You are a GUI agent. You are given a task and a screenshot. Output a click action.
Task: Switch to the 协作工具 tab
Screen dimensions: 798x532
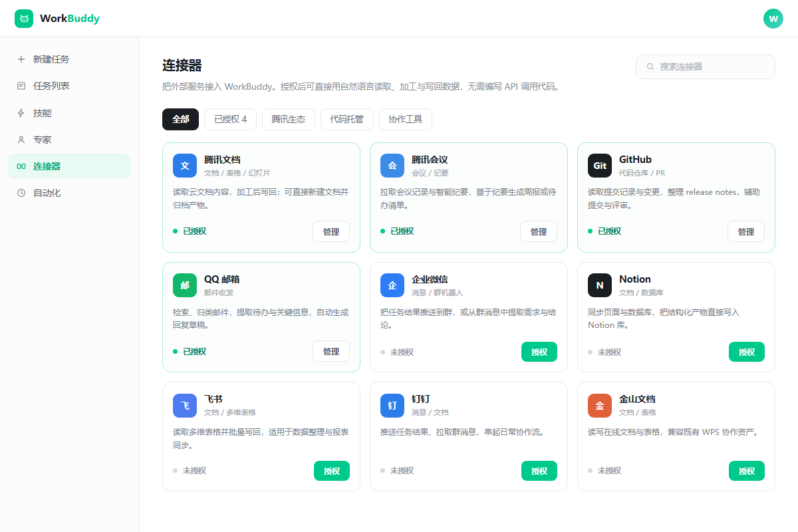click(406, 119)
